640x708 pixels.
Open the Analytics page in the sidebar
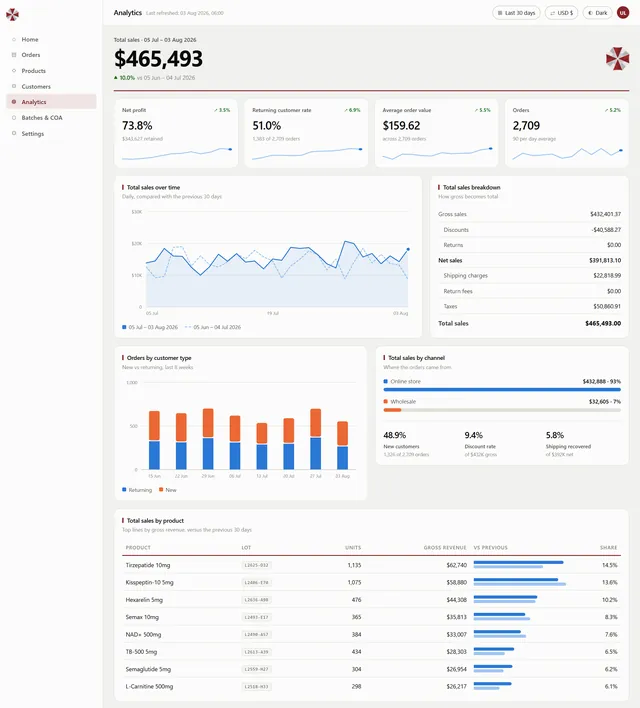[x=51, y=102]
